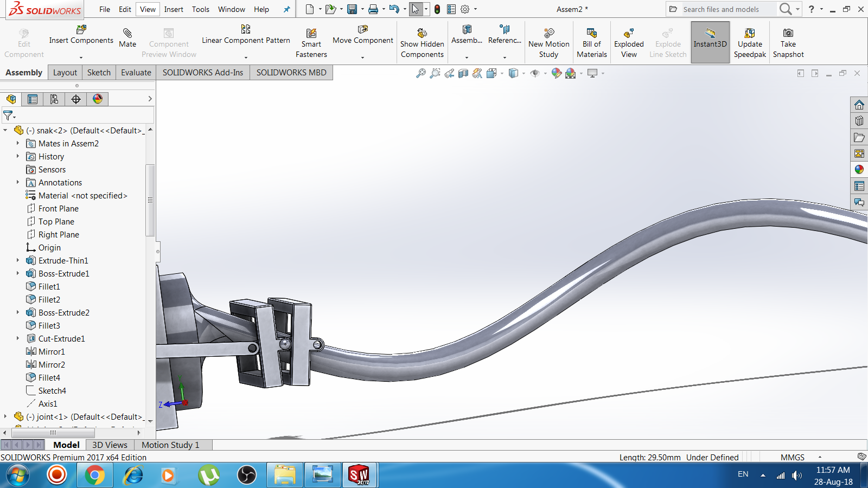Open the Smart Fasteners tool
The width and height of the screenshot is (868, 488).
coord(311,41)
